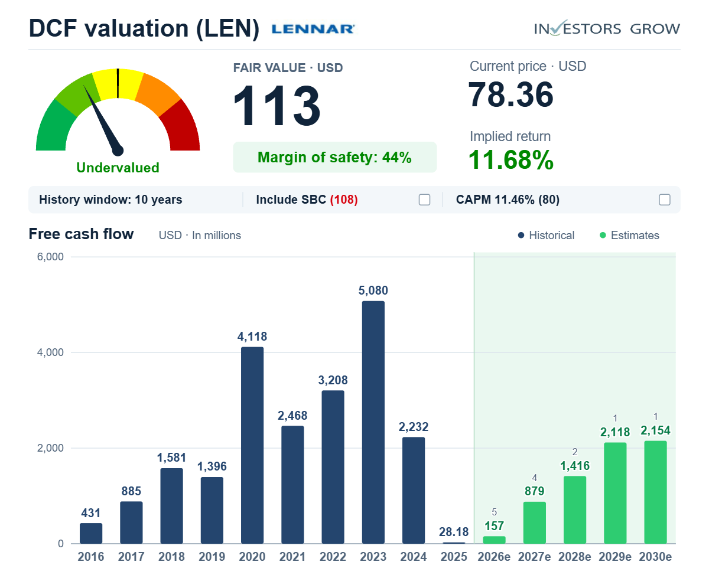Click the Estimates legend label

point(635,235)
